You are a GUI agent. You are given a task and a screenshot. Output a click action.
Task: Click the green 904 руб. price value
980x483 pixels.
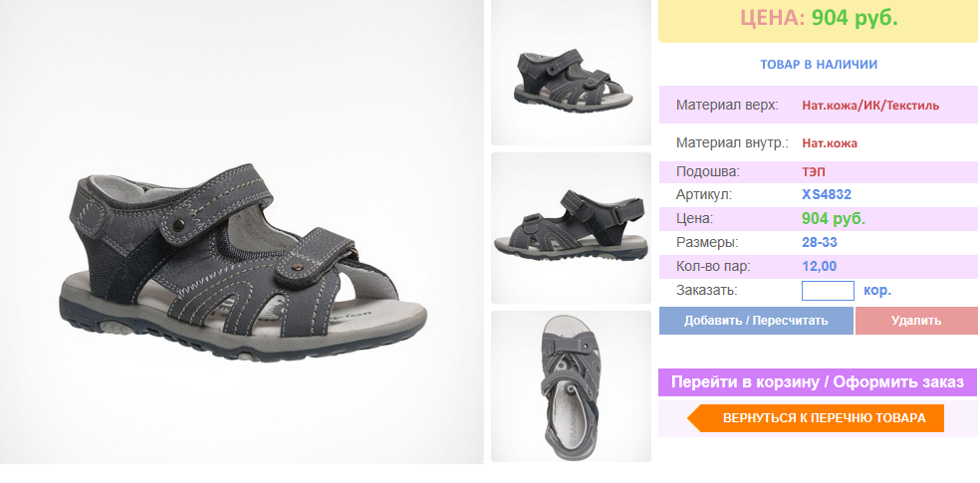tap(834, 219)
